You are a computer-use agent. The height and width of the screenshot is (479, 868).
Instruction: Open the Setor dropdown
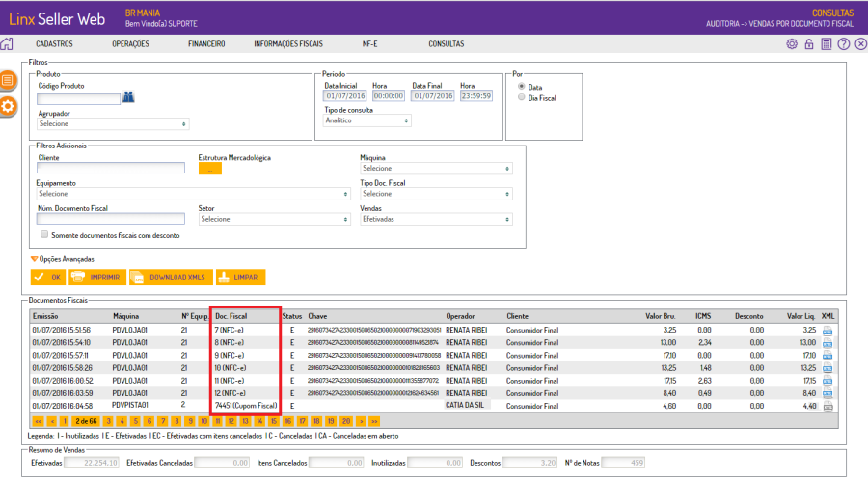coord(275,219)
